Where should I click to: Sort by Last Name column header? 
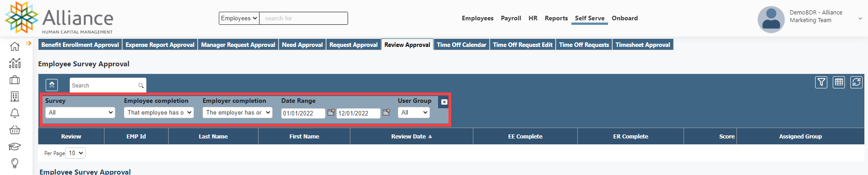coord(213,136)
